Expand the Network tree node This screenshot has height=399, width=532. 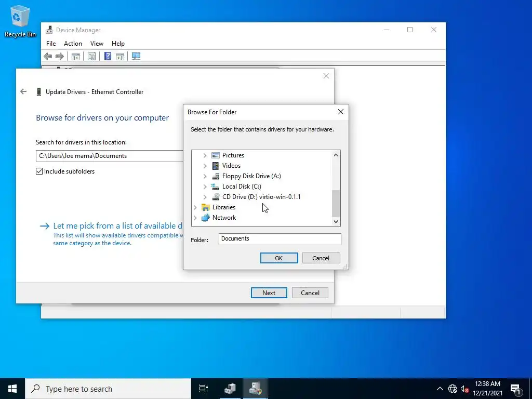pyautogui.click(x=195, y=218)
